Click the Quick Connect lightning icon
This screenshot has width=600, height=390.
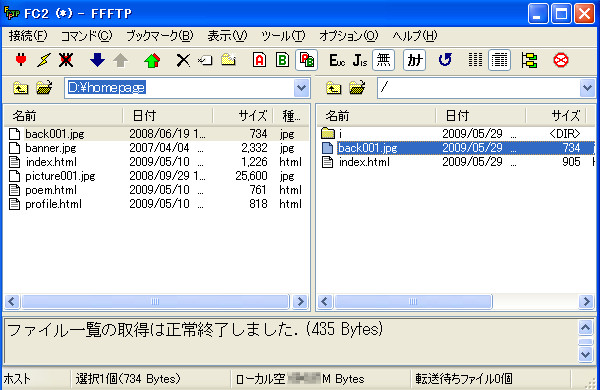pos(44,60)
